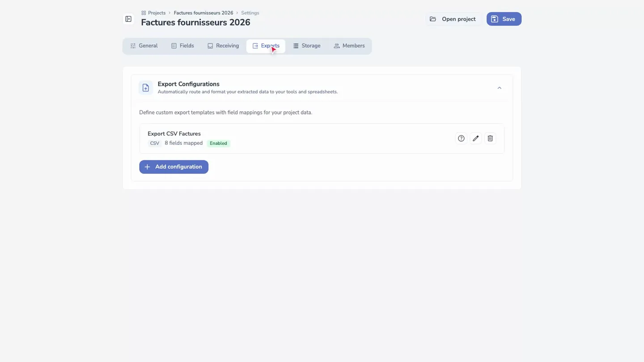This screenshot has height=362, width=644.
Task: Click the Export Configurations file icon
Action: click(x=146, y=88)
